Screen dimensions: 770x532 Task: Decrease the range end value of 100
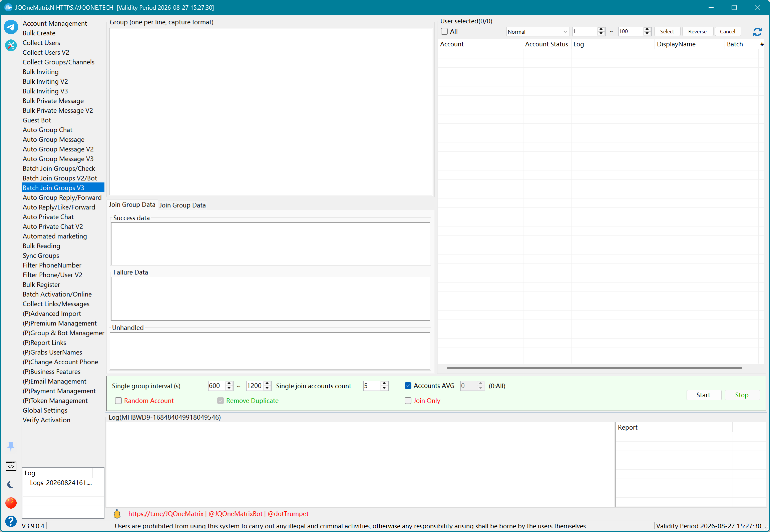click(647, 34)
